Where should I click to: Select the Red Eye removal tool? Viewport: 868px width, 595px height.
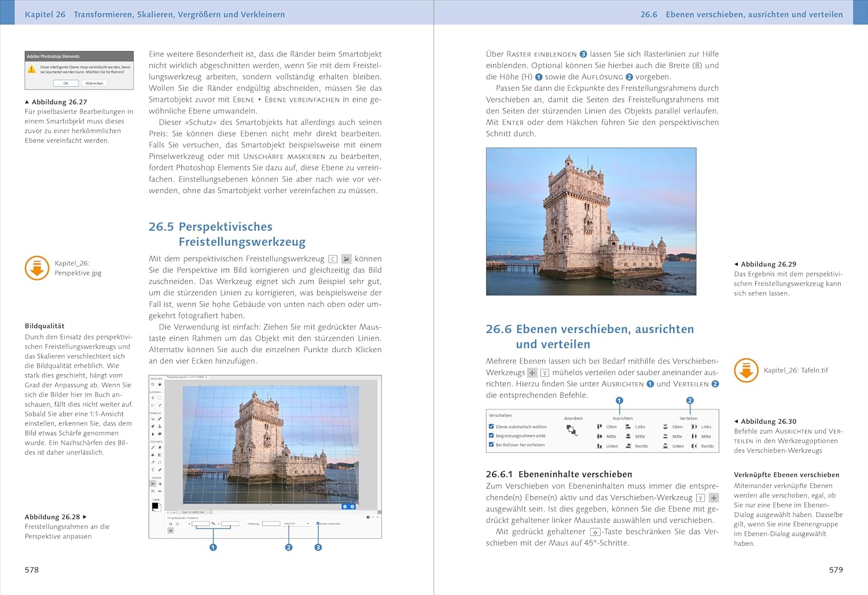[153, 419]
